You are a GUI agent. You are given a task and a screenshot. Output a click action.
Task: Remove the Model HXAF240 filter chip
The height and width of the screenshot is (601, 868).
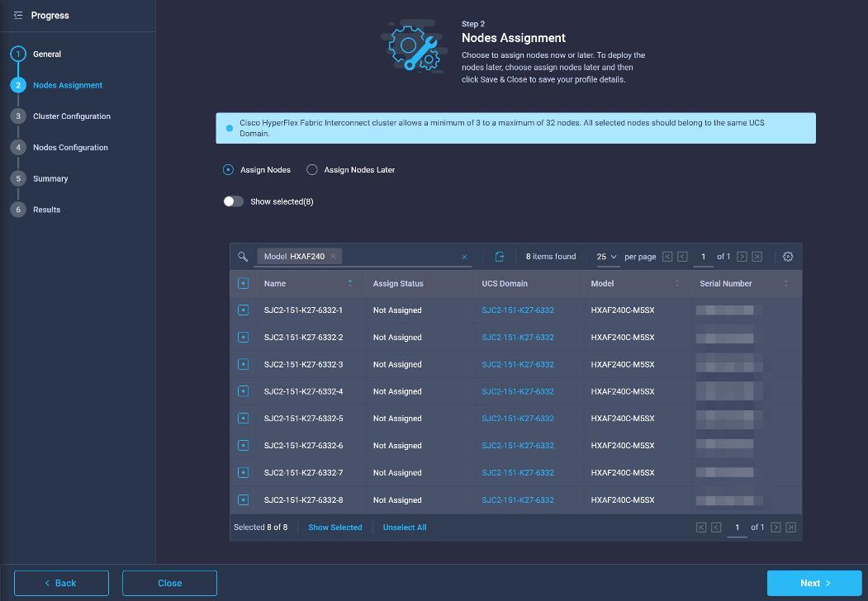pyautogui.click(x=334, y=256)
